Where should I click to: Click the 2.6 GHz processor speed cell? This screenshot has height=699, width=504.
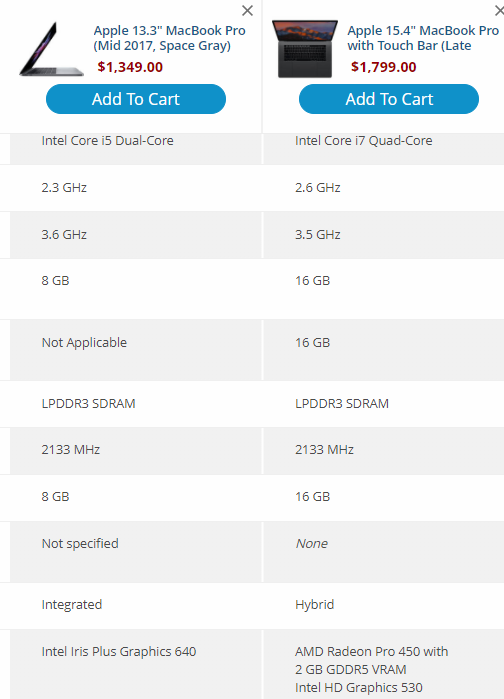(x=384, y=188)
